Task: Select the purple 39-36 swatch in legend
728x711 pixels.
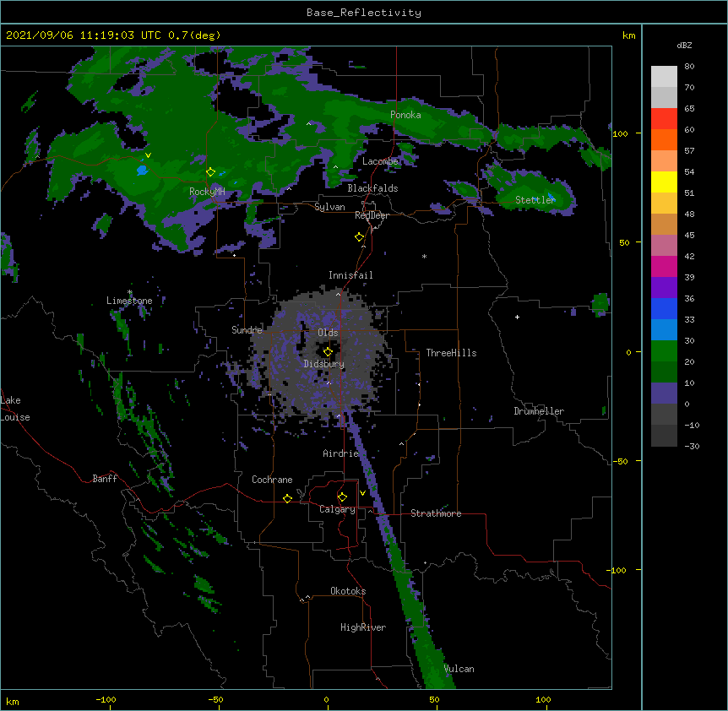Action: click(664, 288)
